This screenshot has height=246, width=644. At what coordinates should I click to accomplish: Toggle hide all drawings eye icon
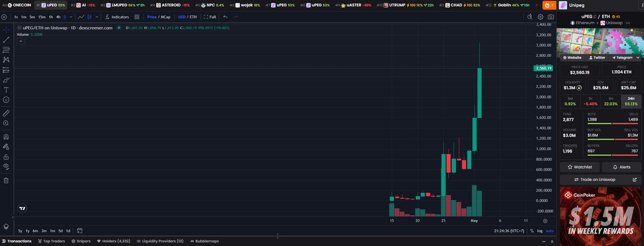[6, 167]
